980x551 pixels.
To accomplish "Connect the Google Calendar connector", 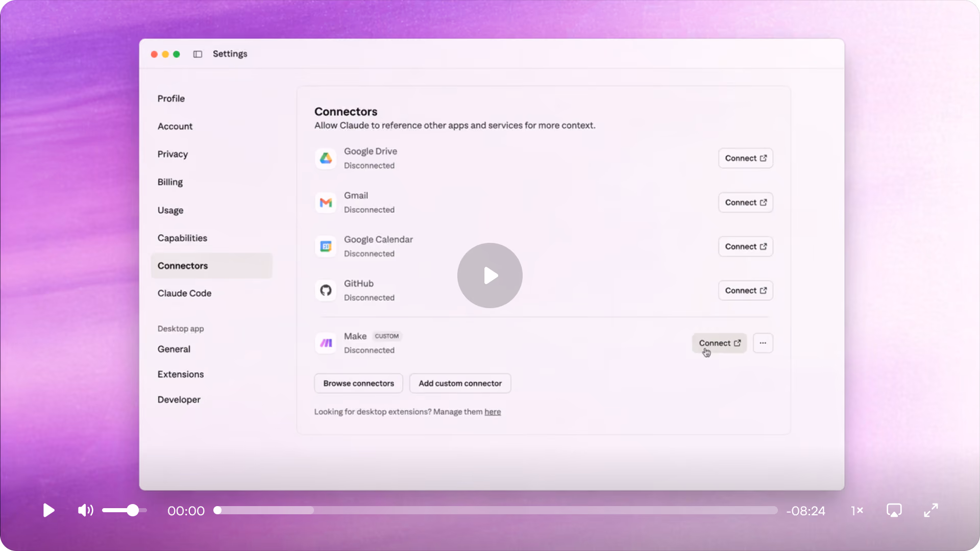I will click(745, 246).
